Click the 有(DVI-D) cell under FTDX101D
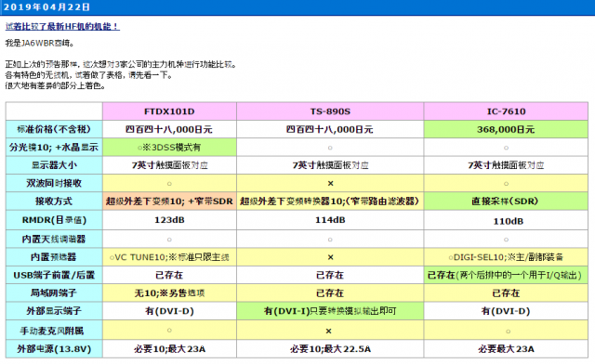The image size is (595, 364). (169, 311)
